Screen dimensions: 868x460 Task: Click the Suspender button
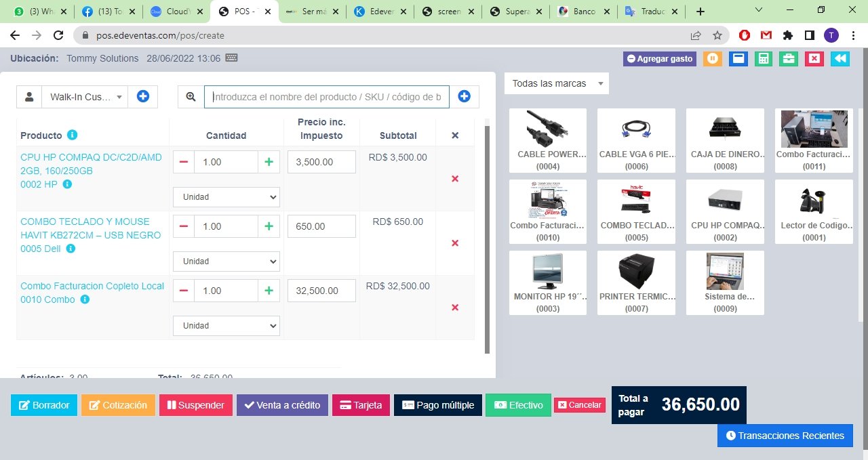196,405
